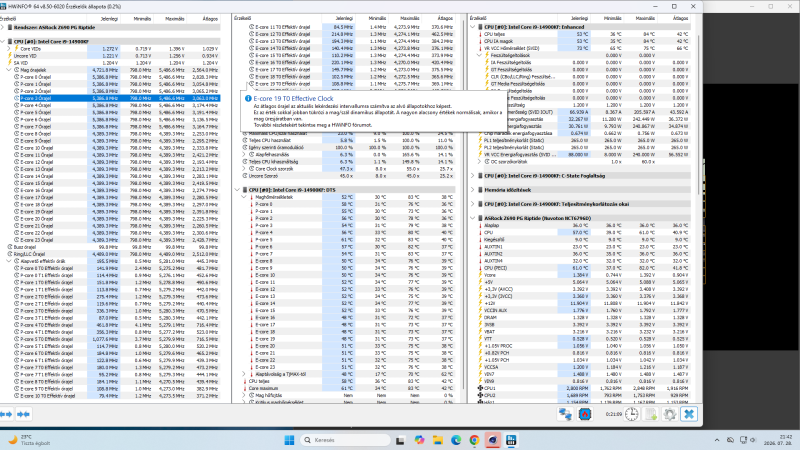The width and height of the screenshot is (800, 450).
Task: Open Google Chrome from the taskbar
Action: pos(474,440)
